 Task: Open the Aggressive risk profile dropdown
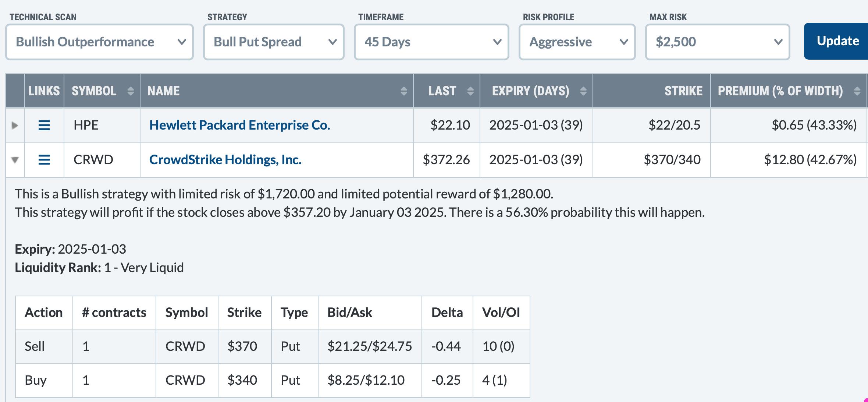[577, 42]
